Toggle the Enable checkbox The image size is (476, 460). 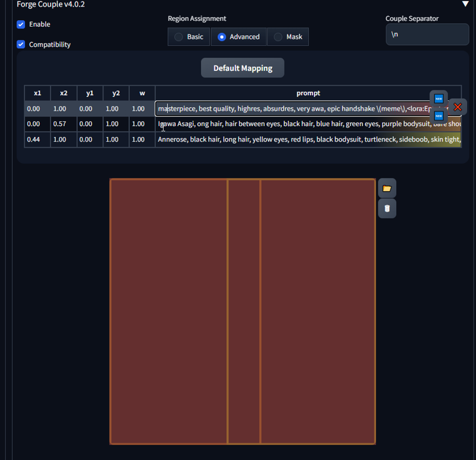point(21,24)
